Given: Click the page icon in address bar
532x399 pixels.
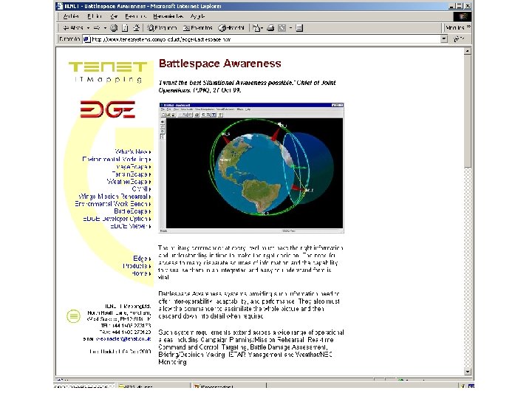Looking at the screenshot, I should [86, 39].
